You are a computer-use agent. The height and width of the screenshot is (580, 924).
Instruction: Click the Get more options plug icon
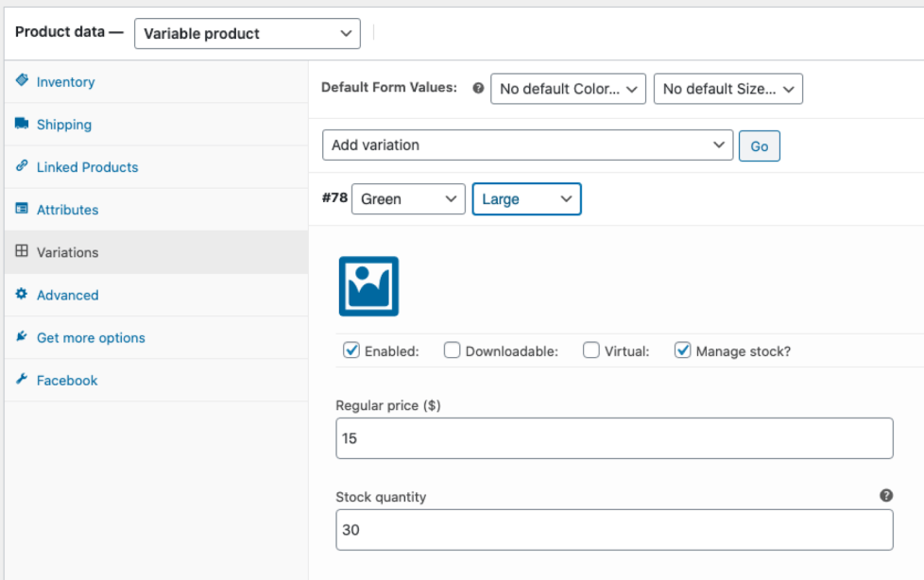pyautogui.click(x=22, y=337)
